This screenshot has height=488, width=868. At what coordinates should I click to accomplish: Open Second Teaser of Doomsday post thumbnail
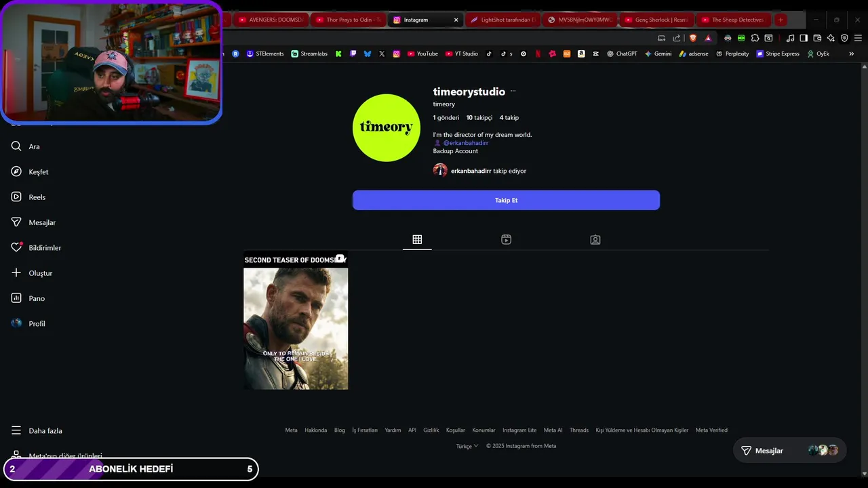click(x=296, y=320)
